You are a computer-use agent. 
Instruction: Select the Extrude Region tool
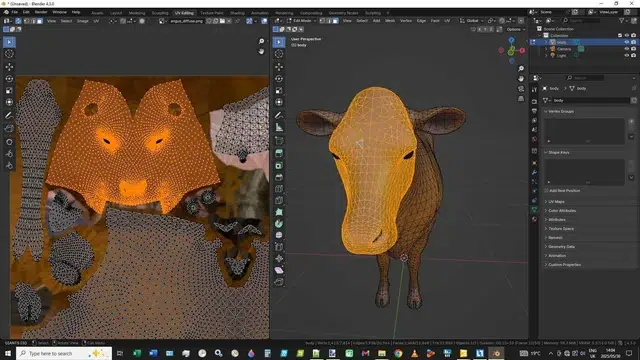(279, 153)
